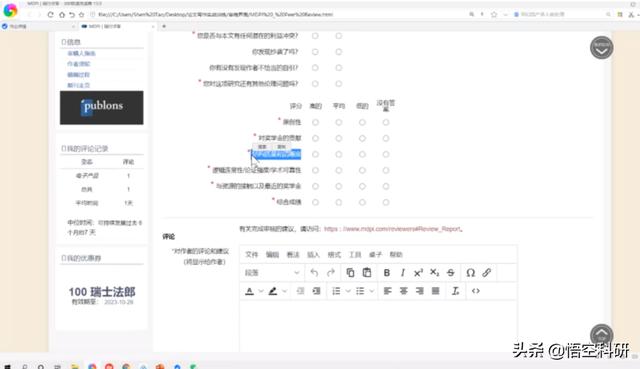Click the circular scroll-down arrow button
Viewport: 640px width, 369px height.
[x=602, y=48]
